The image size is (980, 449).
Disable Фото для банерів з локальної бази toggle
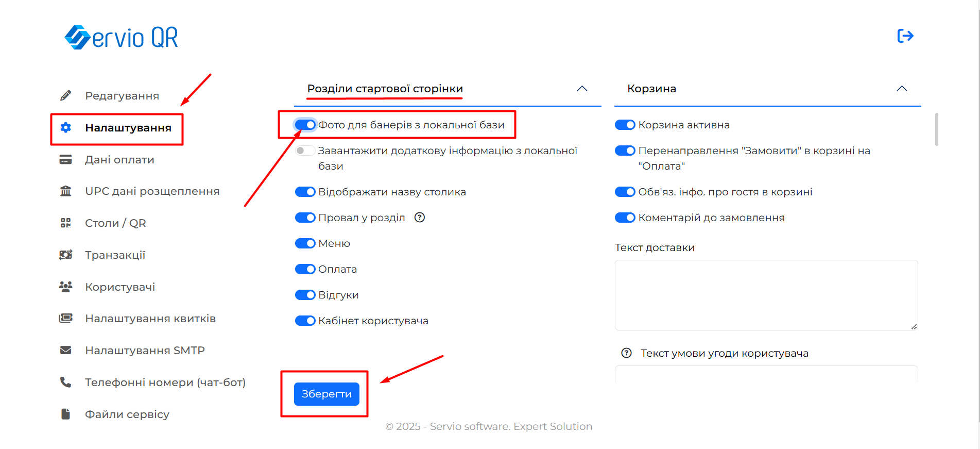(305, 125)
